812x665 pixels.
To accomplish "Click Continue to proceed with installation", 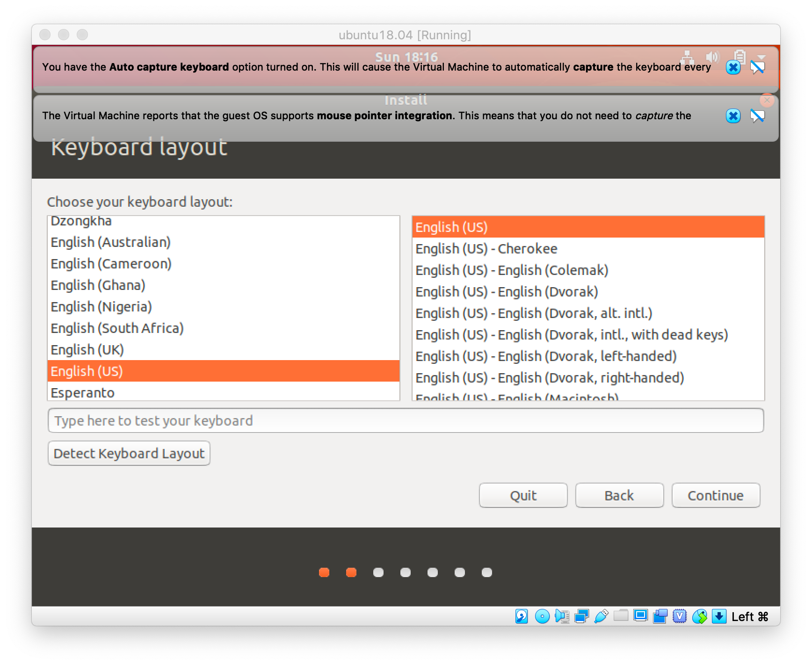I will tap(716, 495).
